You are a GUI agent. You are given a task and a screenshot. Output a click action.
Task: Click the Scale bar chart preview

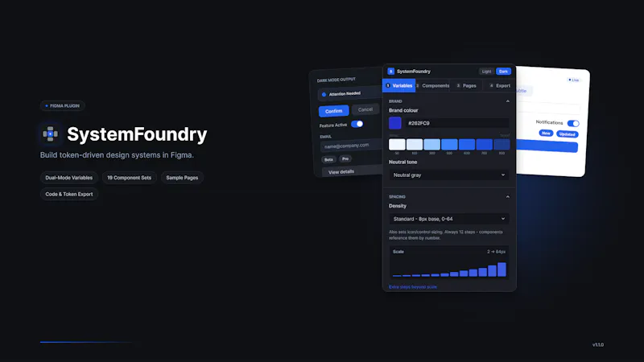click(x=449, y=263)
